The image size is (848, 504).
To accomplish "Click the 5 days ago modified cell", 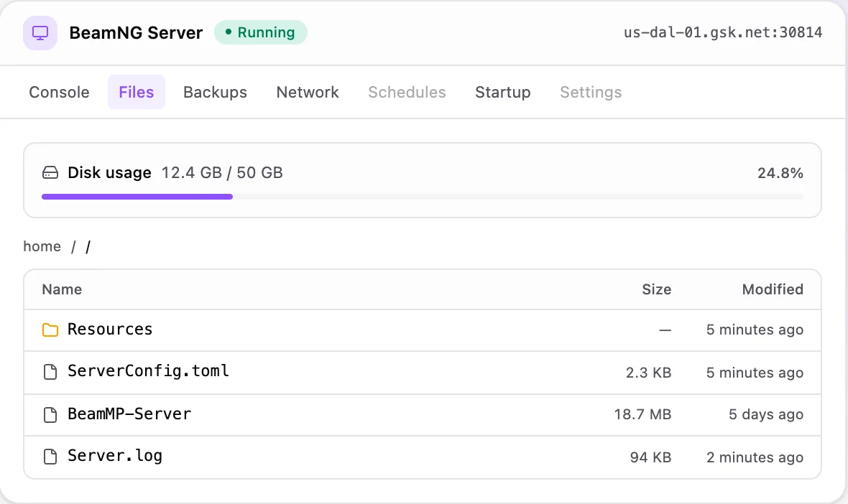I will [x=766, y=414].
